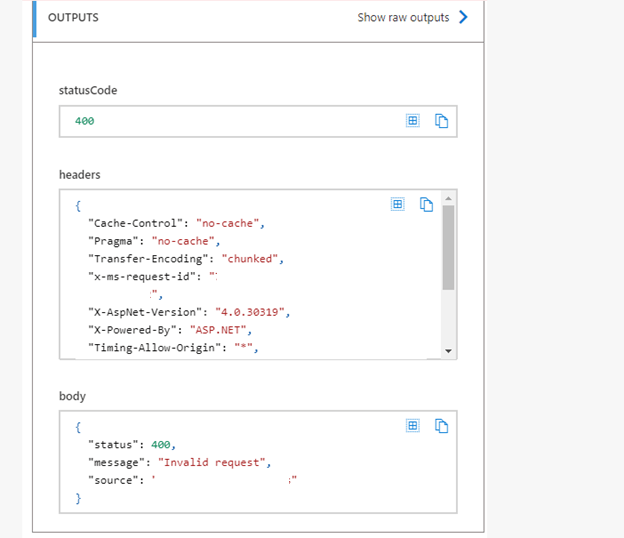Viewport: 624px width, 538px height.
Task: Copy the headers JSON
Action: pyautogui.click(x=426, y=205)
